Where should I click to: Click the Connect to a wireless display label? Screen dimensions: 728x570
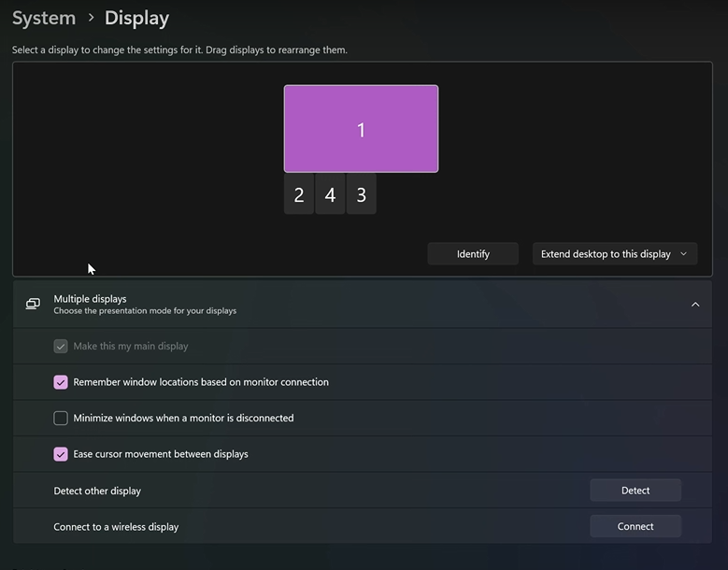tap(116, 527)
